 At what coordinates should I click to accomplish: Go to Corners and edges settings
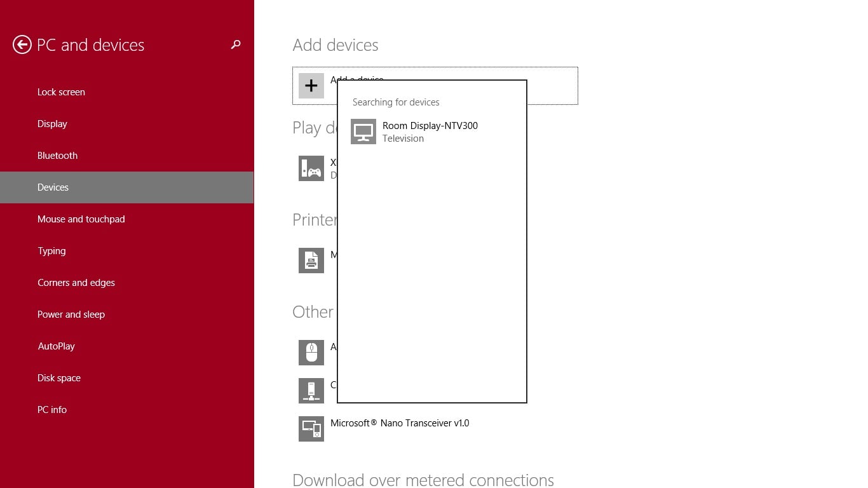pyautogui.click(x=76, y=282)
